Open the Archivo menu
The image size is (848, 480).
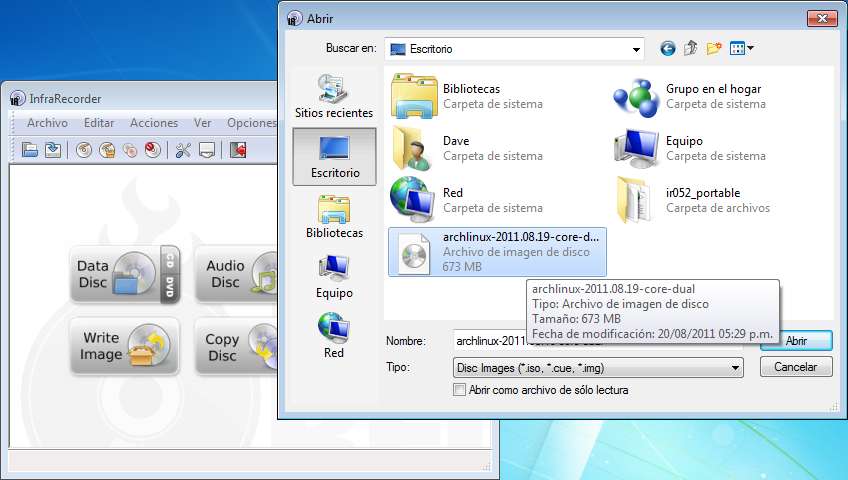point(48,123)
